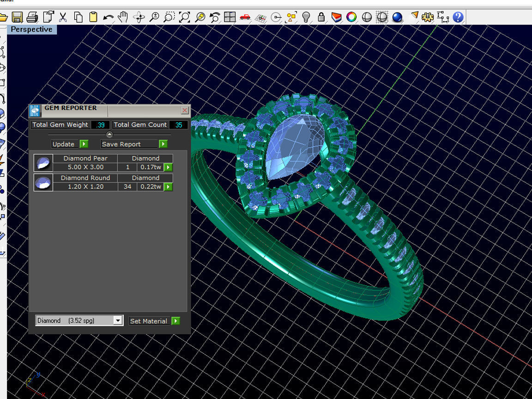Click the green arrow beside Set Material
Screen dimensions: 532x399
(x=176, y=321)
